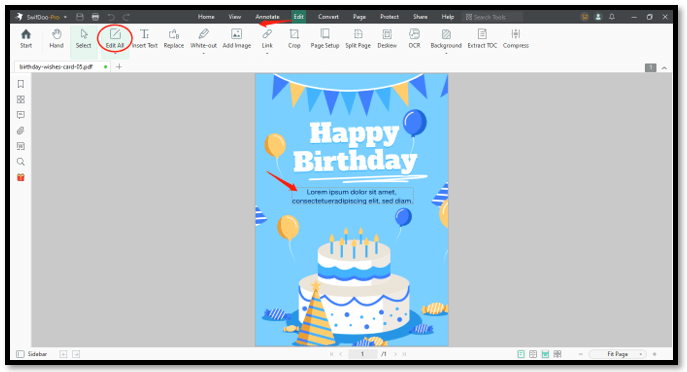This screenshot has width=687, height=372.
Task: Open Page Setup
Action: click(325, 39)
